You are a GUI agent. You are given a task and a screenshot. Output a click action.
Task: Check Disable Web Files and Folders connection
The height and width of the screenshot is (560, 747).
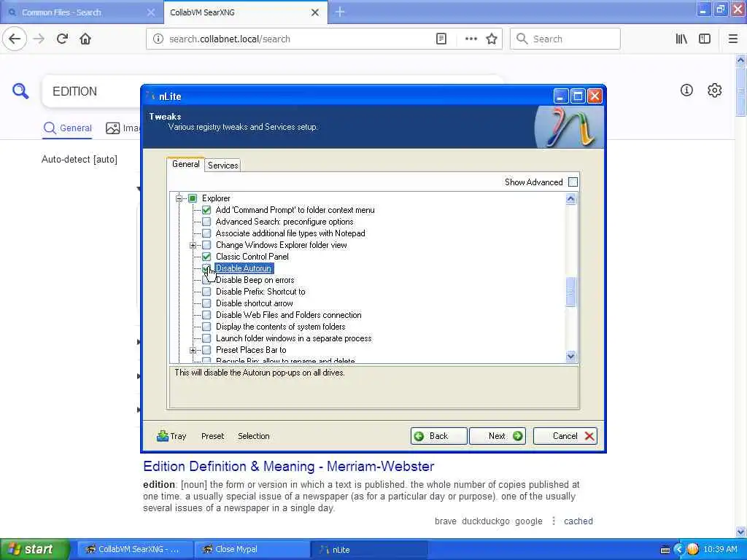click(x=206, y=315)
